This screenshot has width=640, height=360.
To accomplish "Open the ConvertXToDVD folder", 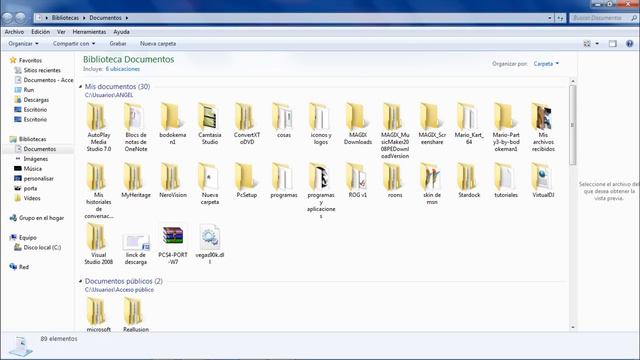I will [x=247, y=124].
